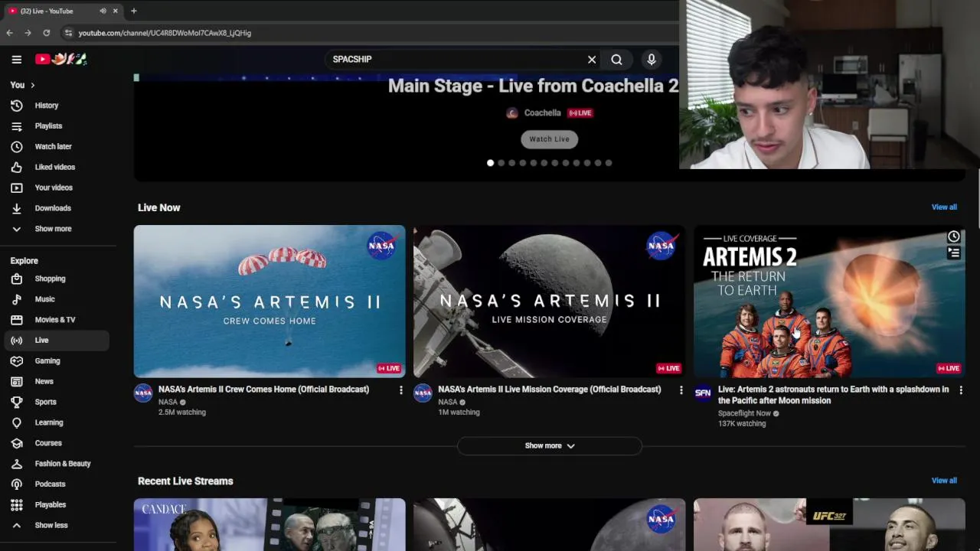The image size is (980, 551).
Task: View all Recent Live Streams
Action: pyautogui.click(x=944, y=481)
